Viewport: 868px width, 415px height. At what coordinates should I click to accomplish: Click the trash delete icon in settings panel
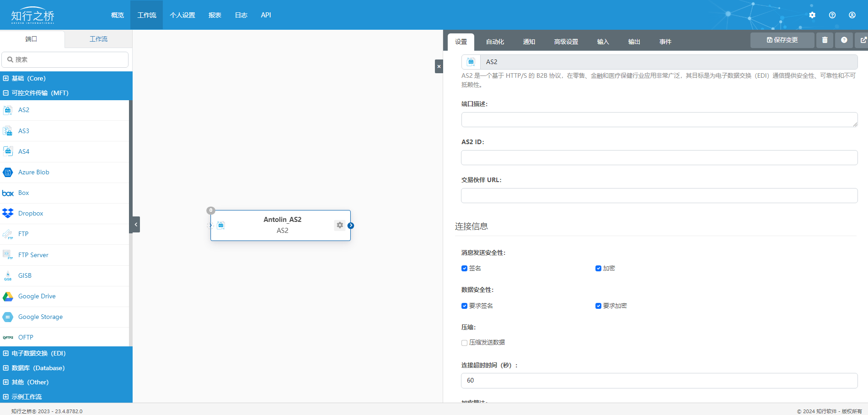(x=825, y=40)
